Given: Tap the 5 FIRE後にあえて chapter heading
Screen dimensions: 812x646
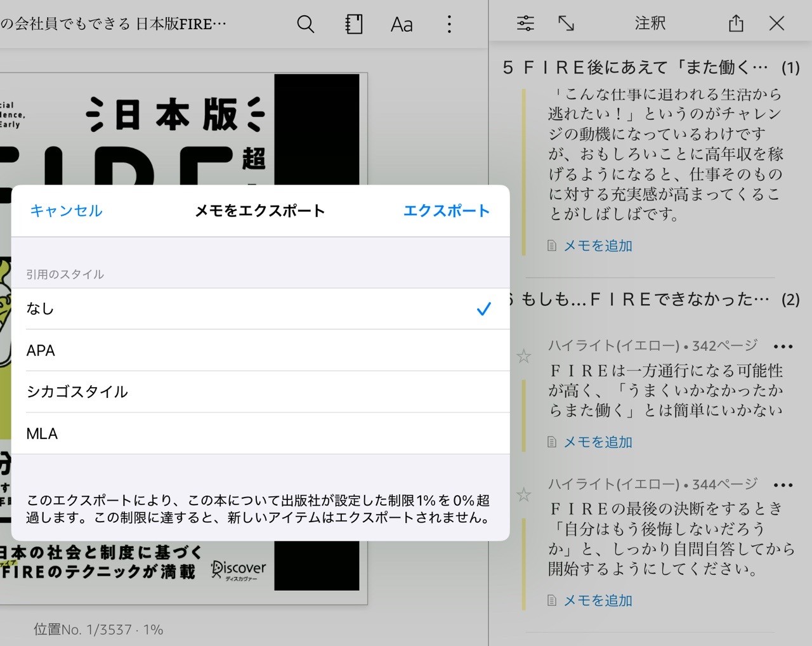Looking at the screenshot, I should coord(634,67).
